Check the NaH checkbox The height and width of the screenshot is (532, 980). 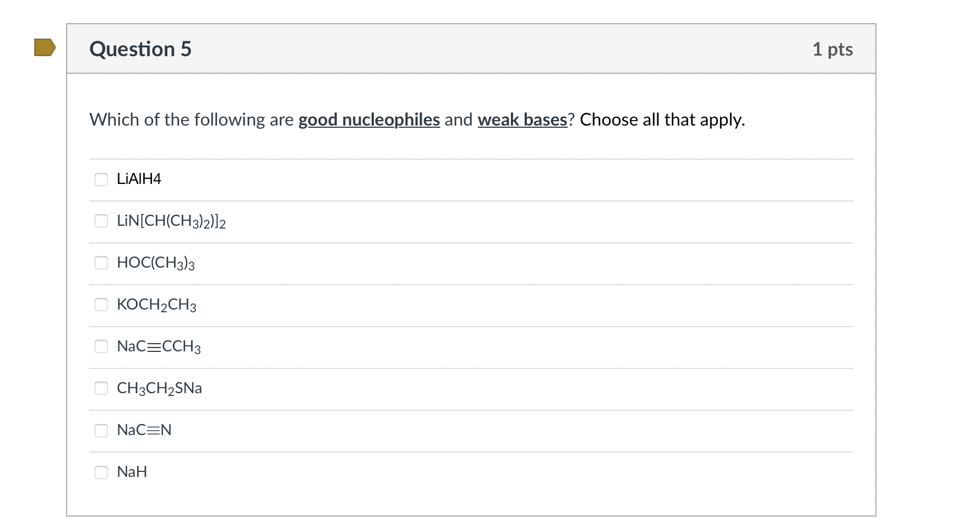101,473
